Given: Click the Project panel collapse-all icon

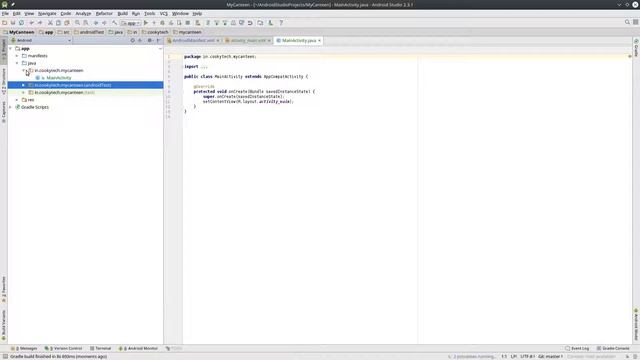Looking at the screenshot, I should pos(140,40).
